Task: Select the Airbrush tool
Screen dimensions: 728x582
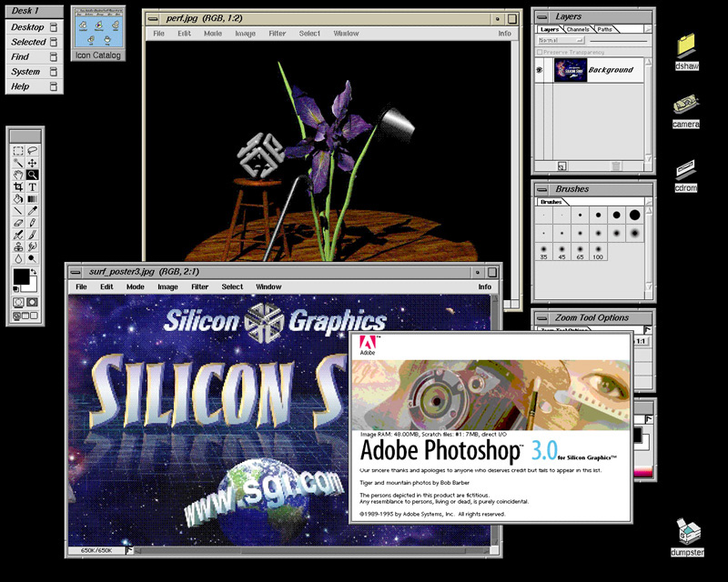Action: [18, 235]
